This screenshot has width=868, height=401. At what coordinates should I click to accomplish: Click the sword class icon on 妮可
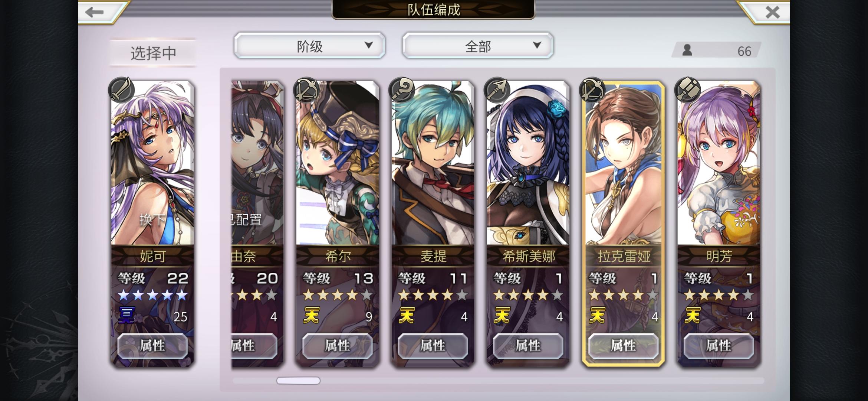click(121, 89)
